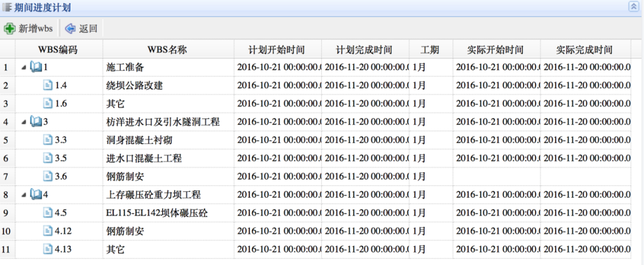Click the document icon of WBS 3.6

[x=48, y=176]
